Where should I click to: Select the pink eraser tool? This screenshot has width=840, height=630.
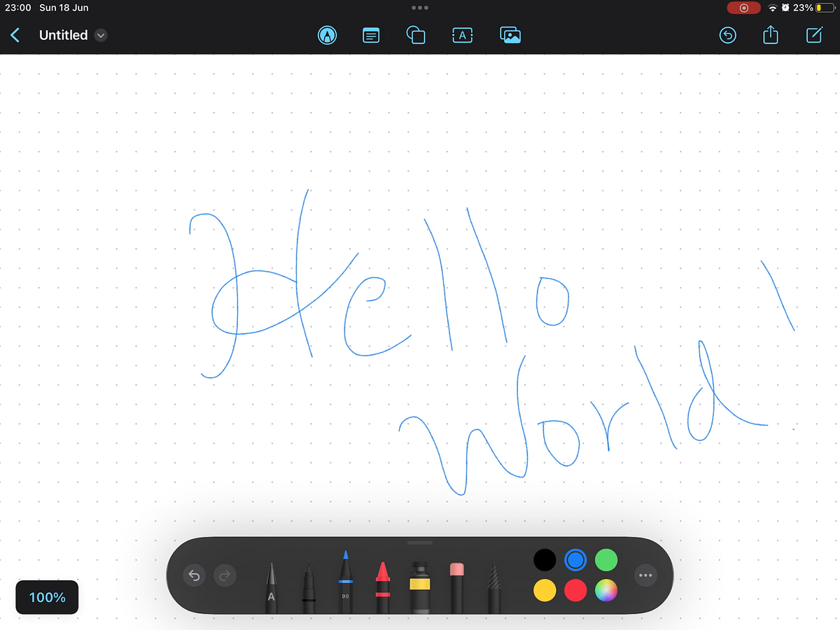(457, 587)
